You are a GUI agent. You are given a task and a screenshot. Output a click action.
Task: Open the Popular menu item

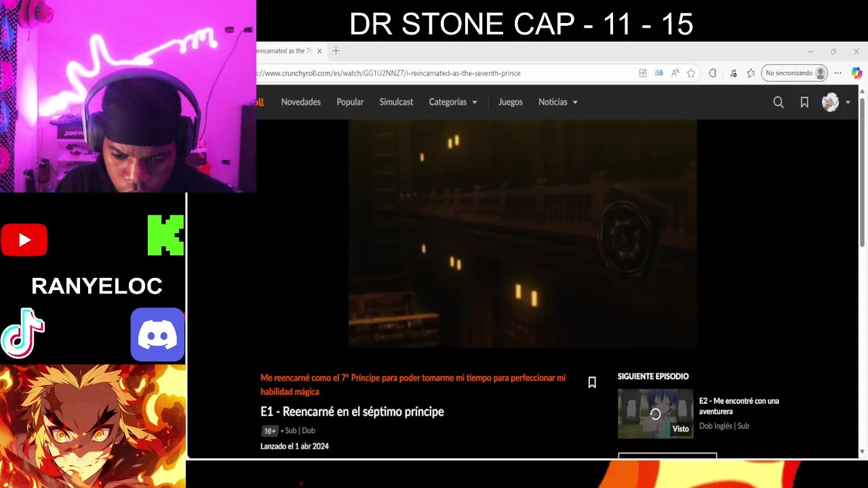pos(350,102)
